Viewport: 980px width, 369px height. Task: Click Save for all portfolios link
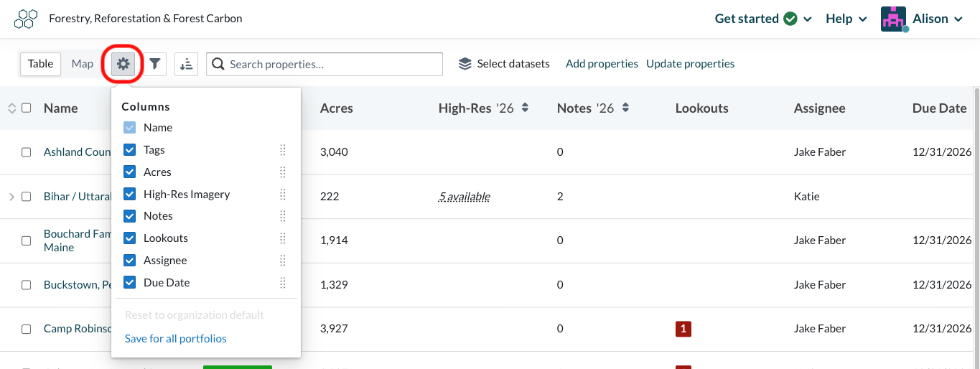coord(175,338)
